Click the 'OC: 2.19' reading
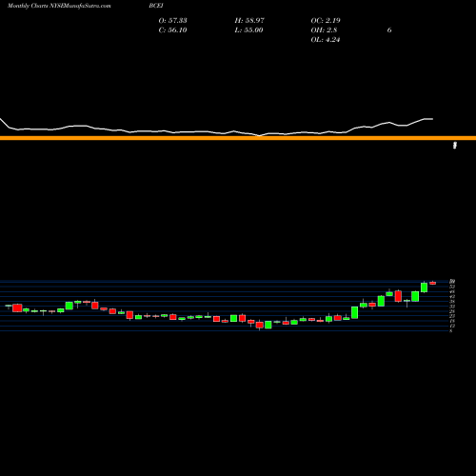 pyautogui.click(x=326, y=20)
